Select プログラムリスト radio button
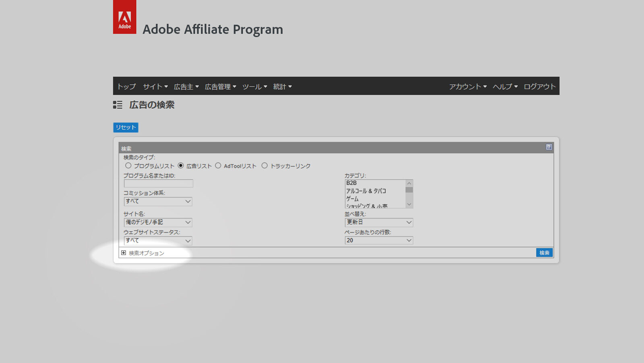Image resolution: width=644 pixels, height=363 pixels. click(128, 166)
